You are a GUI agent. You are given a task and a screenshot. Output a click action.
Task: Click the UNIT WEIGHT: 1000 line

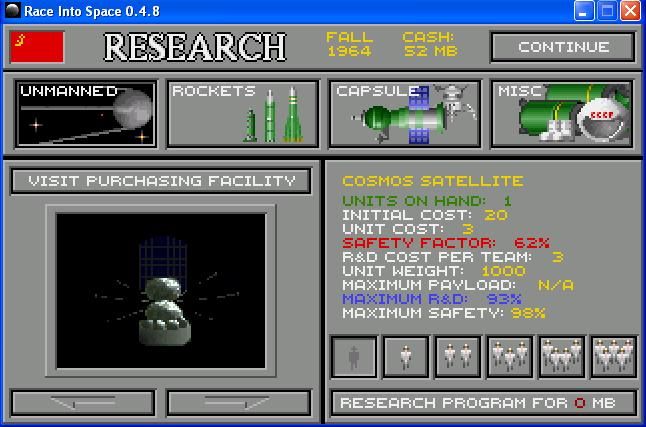tap(434, 271)
